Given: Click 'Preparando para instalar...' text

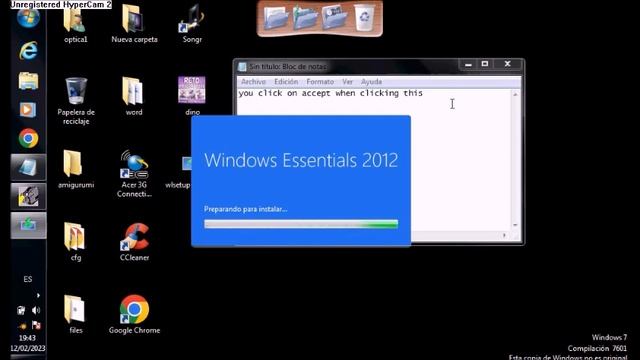Looking at the screenshot, I should click(246, 209).
